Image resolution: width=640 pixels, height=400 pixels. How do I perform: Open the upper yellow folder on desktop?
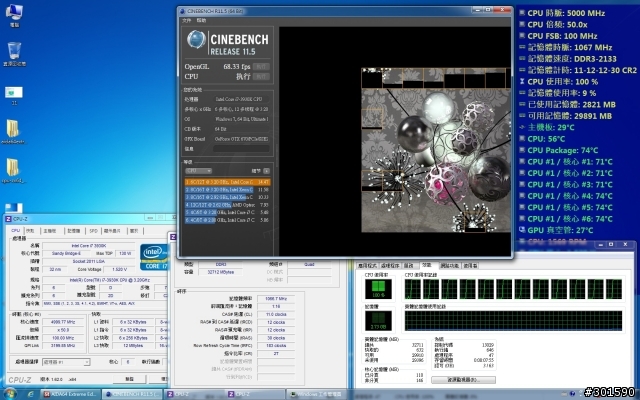(13, 131)
